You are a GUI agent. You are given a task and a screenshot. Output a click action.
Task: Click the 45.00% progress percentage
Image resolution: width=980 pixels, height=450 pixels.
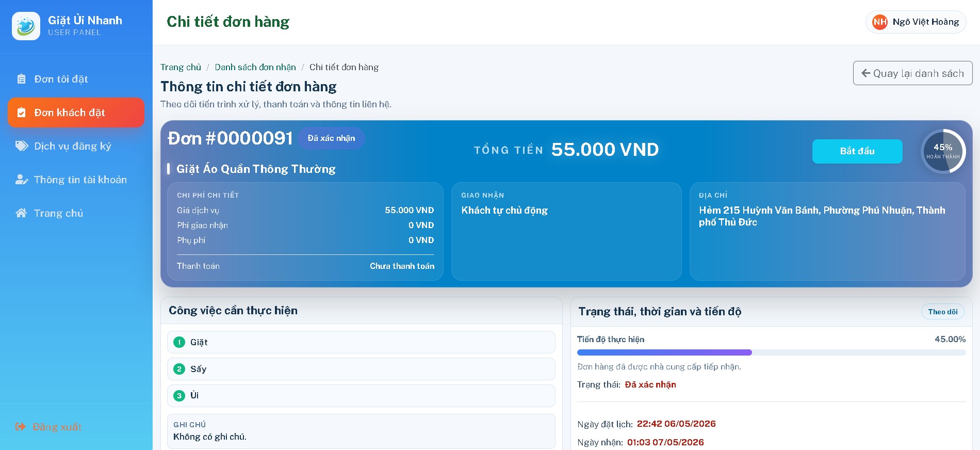pyautogui.click(x=950, y=340)
